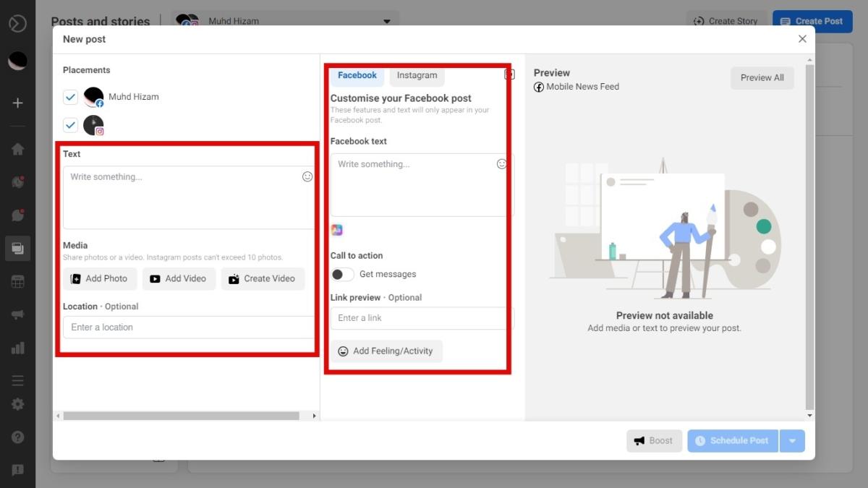
Task: Click the Add Video button
Action: [179, 279]
